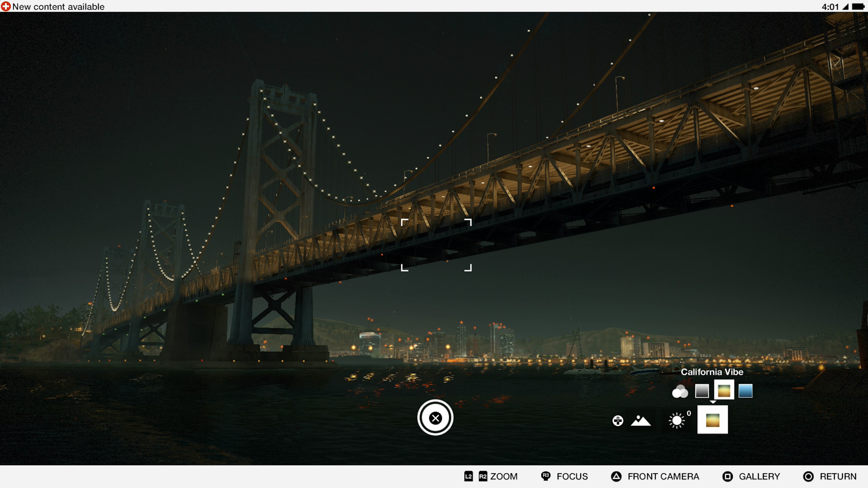Click the sun brightness icon

click(677, 420)
